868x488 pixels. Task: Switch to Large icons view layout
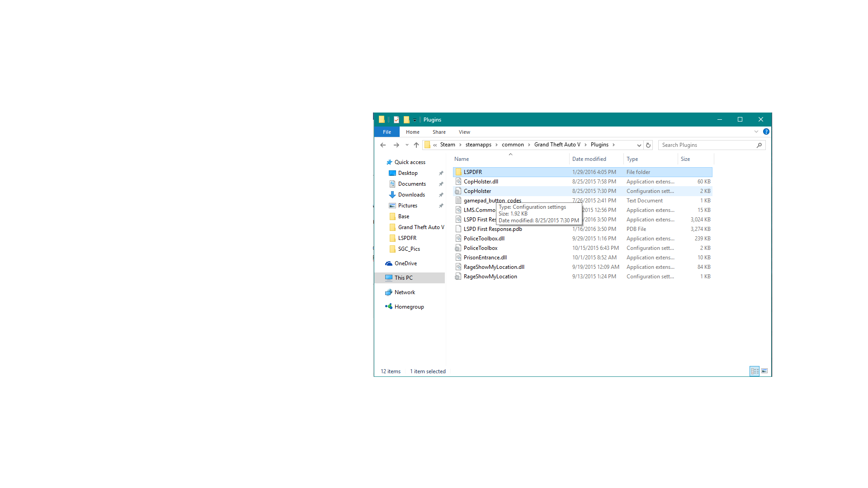(764, 371)
